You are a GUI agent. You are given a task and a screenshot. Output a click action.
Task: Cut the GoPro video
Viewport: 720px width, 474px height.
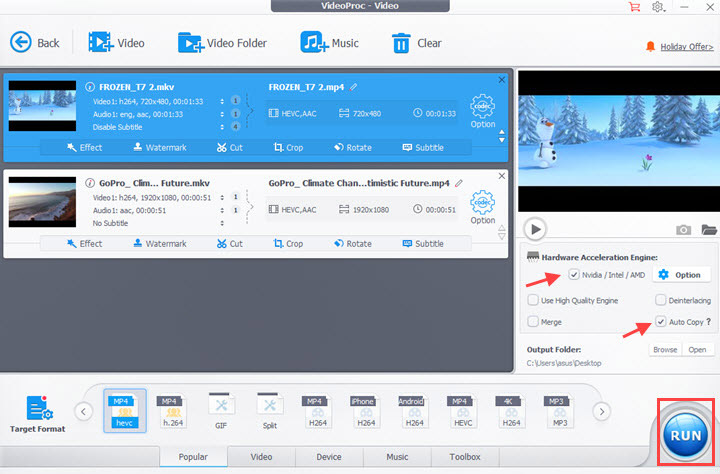click(x=230, y=243)
